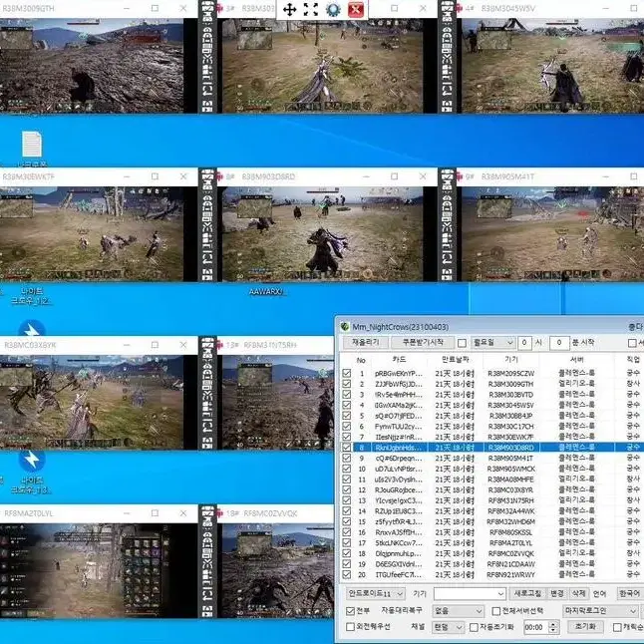Uncheck the checkbox for row 1 pRBGwEKnYP
The width and height of the screenshot is (644, 644).
347,373
